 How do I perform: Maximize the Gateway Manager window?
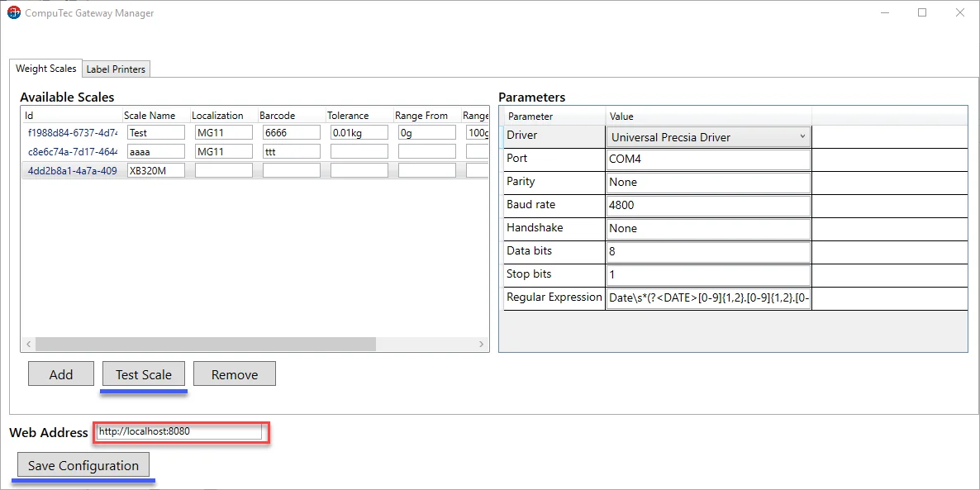point(922,12)
